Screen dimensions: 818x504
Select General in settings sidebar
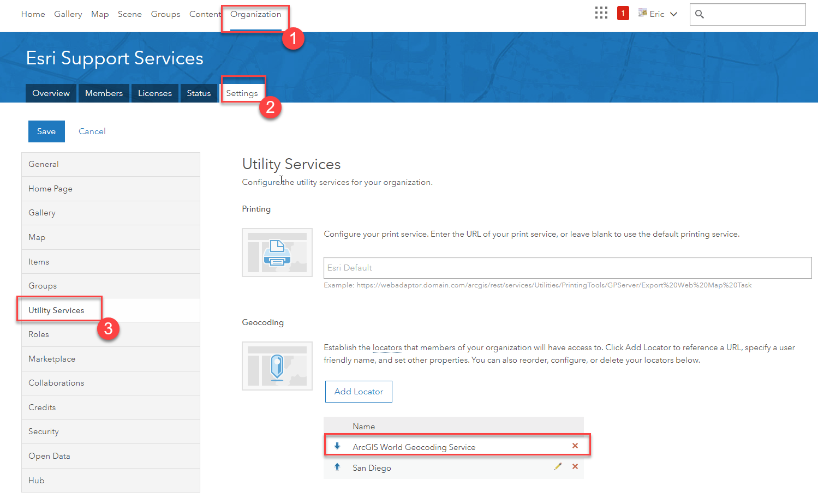[111, 164]
